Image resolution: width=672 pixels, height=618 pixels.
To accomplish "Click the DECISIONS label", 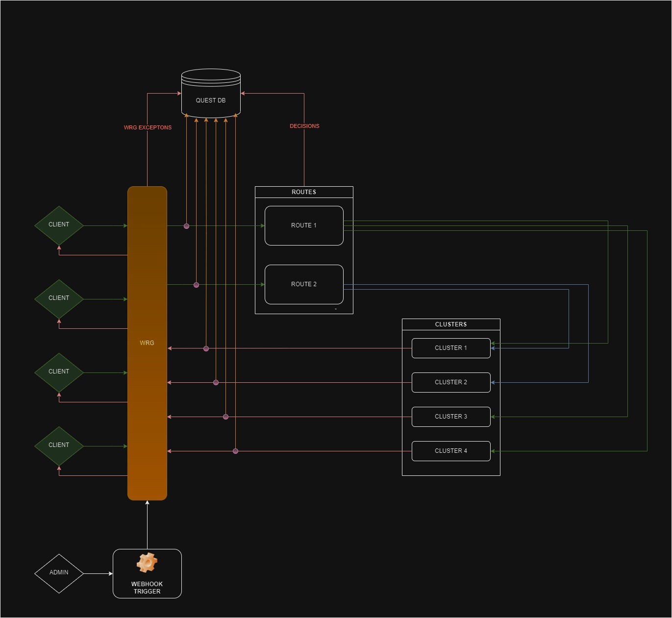I will [x=304, y=126].
